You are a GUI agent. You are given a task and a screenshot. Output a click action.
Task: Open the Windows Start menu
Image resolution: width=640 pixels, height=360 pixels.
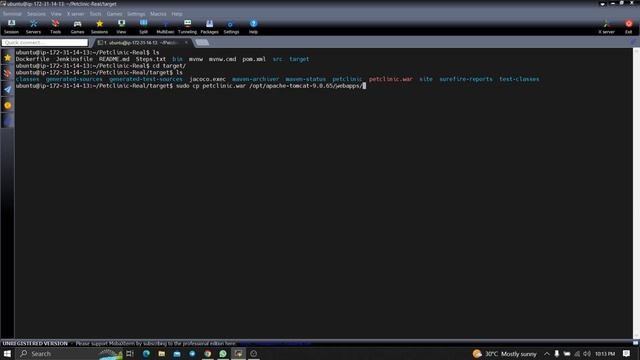tap(7, 353)
